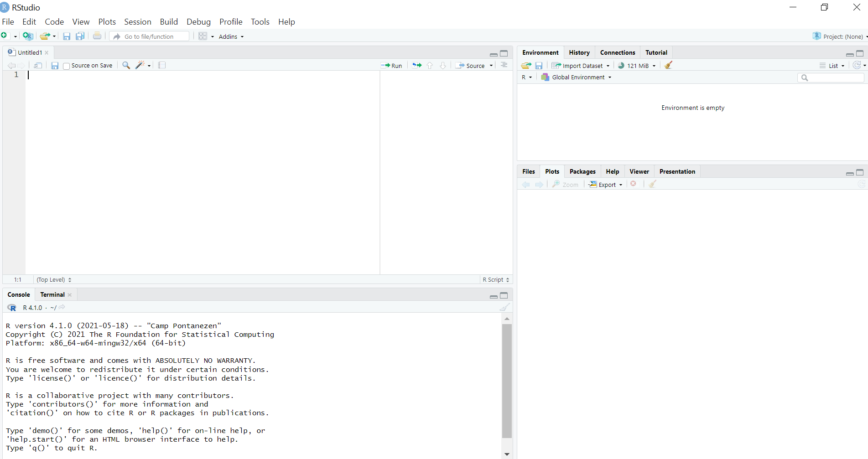Click the Clear all plots broom icon
Image resolution: width=868 pixels, height=459 pixels.
tap(653, 184)
